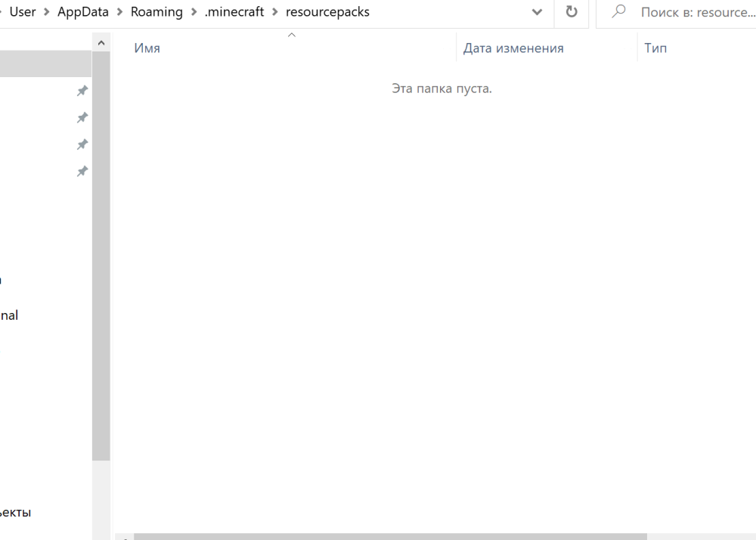
Task: Click the scroll-up arrow of navigation pane
Action: (101, 43)
